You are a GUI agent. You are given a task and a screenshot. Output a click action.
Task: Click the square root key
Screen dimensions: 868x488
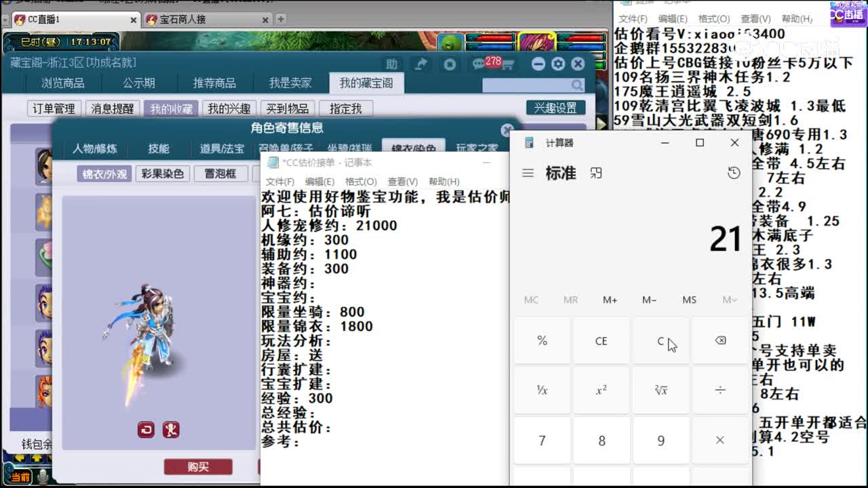[x=660, y=390]
